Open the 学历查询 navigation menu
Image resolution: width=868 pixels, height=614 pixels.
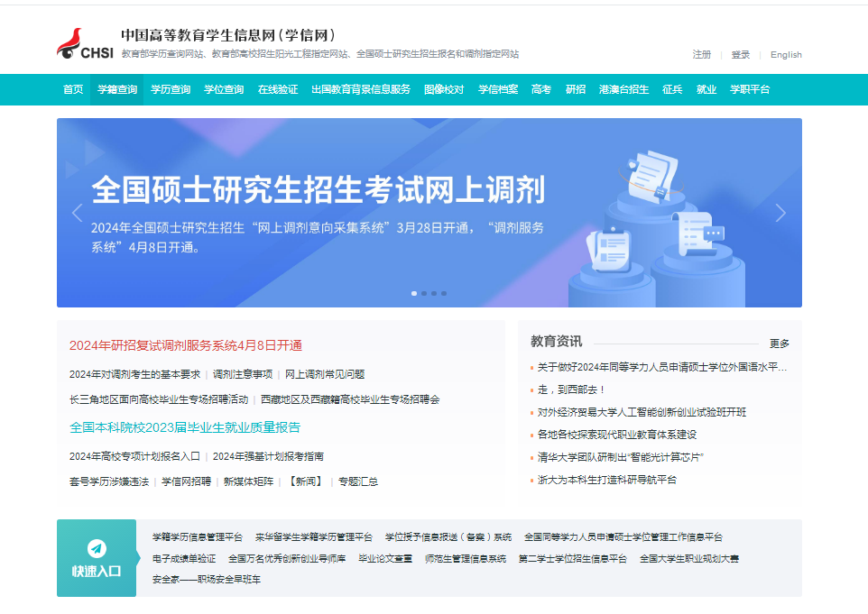pyautogui.click(x=171, y=89)
